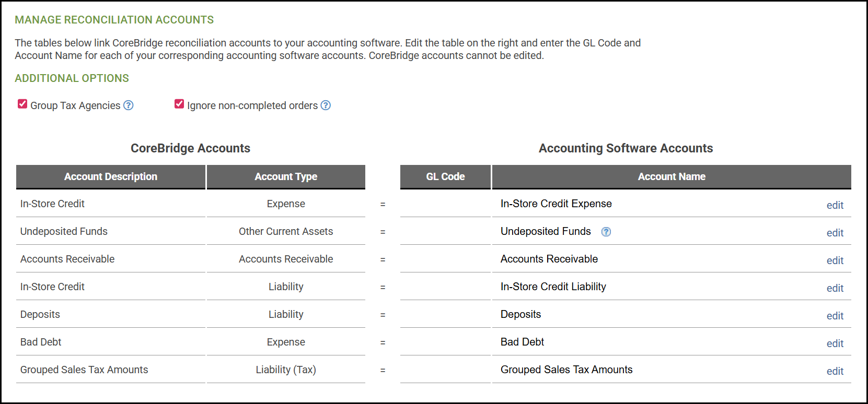Click the Manage Reconciliation Accounts heading
868x404 pixels.
(114, 20)
